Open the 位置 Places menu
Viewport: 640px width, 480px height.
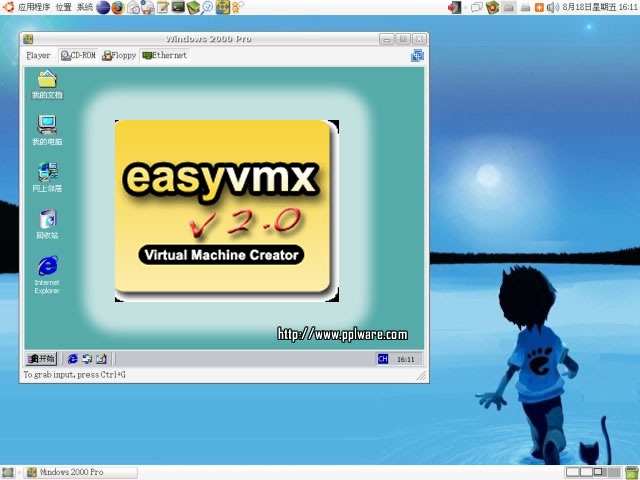[63, 7]
